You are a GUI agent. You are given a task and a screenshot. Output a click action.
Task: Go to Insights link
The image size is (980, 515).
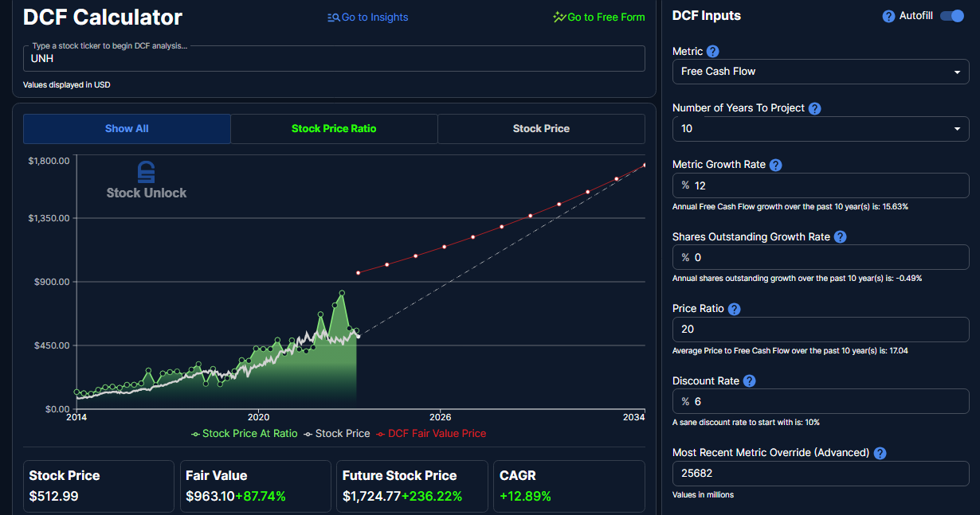coord(368,17)
